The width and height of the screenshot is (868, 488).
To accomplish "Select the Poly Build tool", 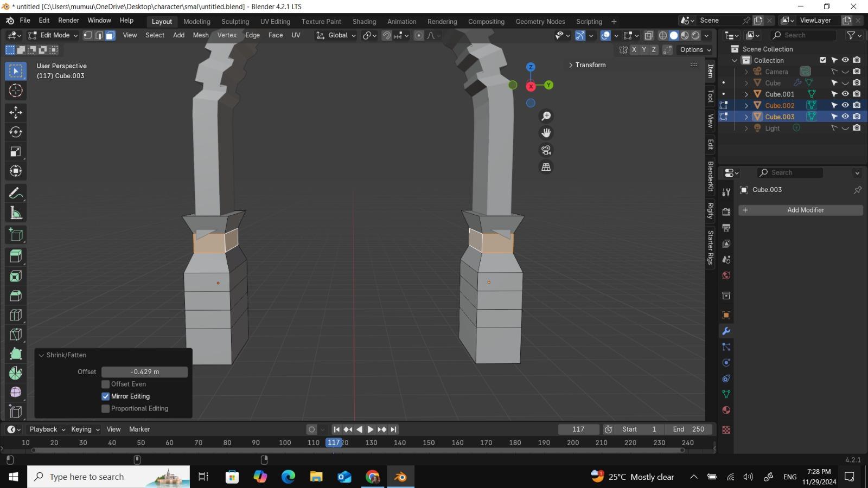I will tap(16, 354).
